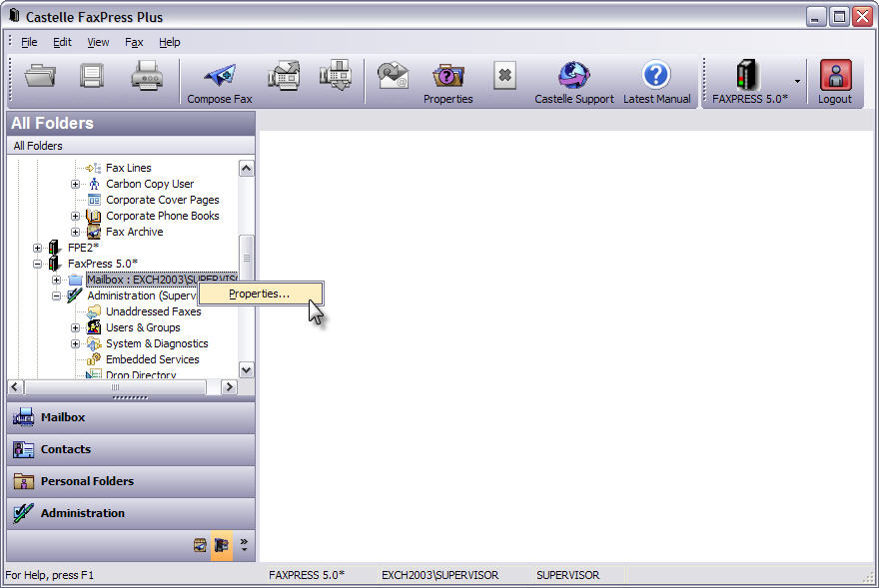Open the Latest Manual help icon
This screenshot has height=588, width=879.
656,83
